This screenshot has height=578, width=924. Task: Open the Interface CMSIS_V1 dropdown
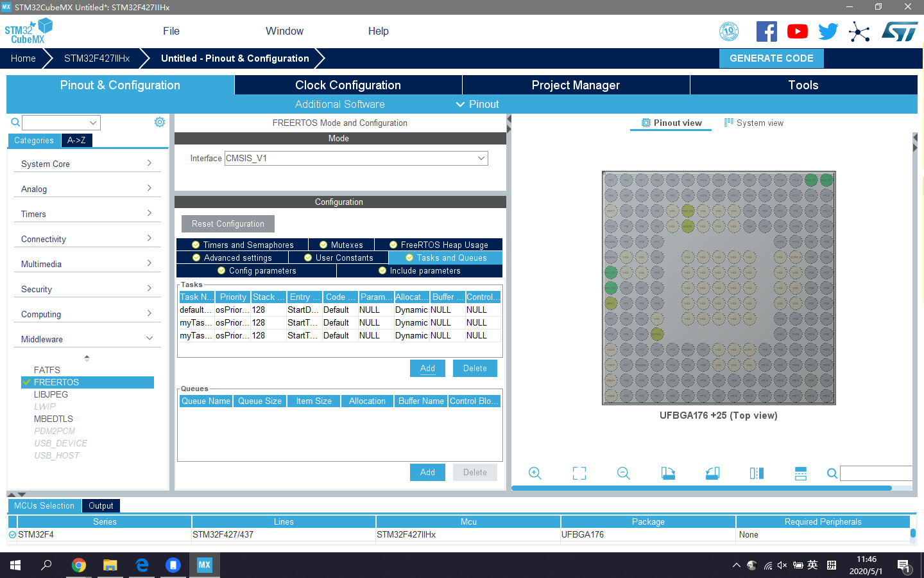click(x=356, y=158)
